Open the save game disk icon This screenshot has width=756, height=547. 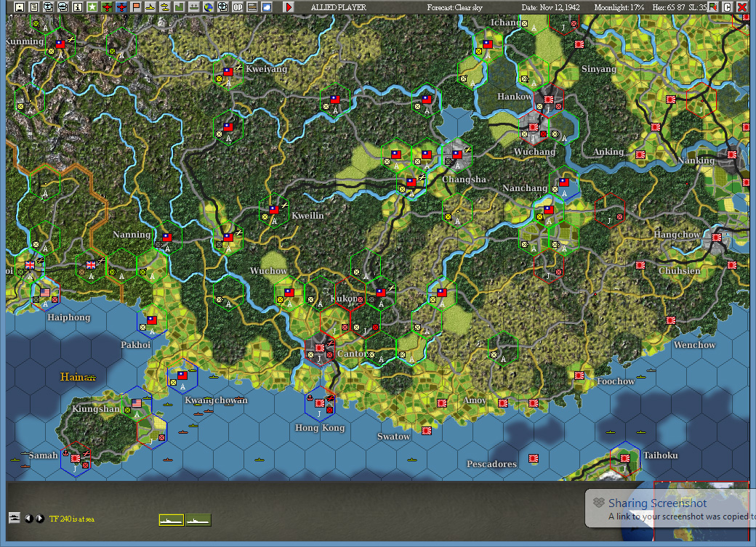coord(19,7)
